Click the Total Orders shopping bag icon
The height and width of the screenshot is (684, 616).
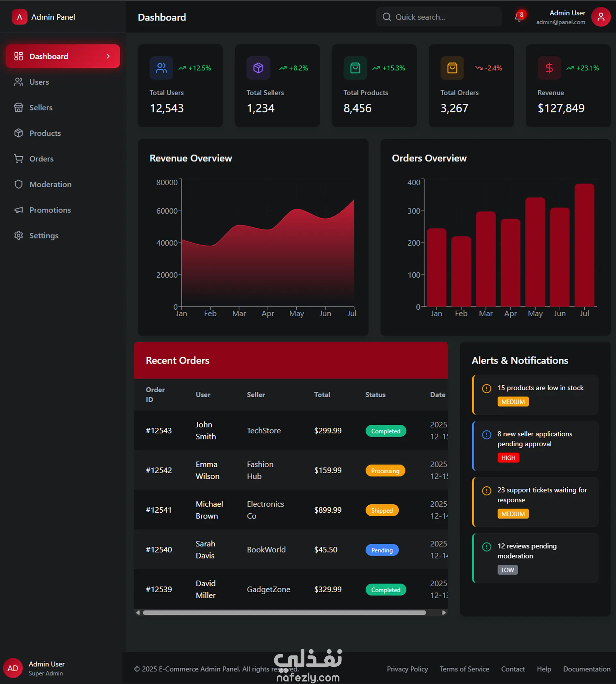point(452,68)
